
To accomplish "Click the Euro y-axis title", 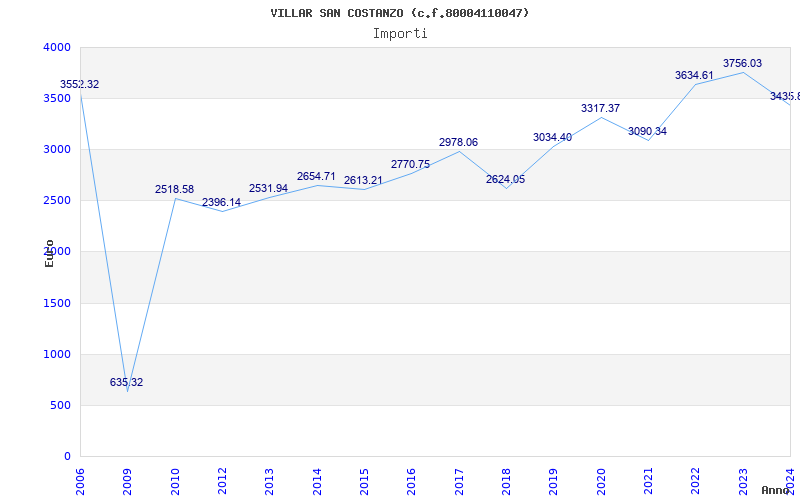I will [x=49, y=253].
